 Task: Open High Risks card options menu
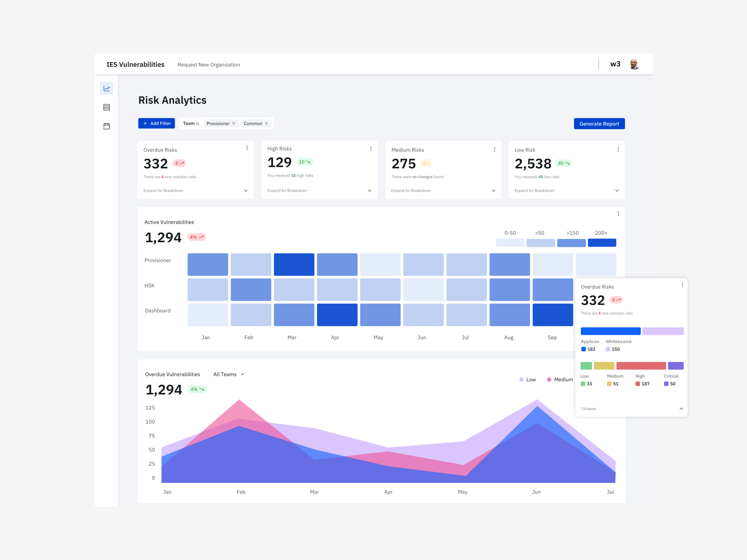[x=371, y=149]
